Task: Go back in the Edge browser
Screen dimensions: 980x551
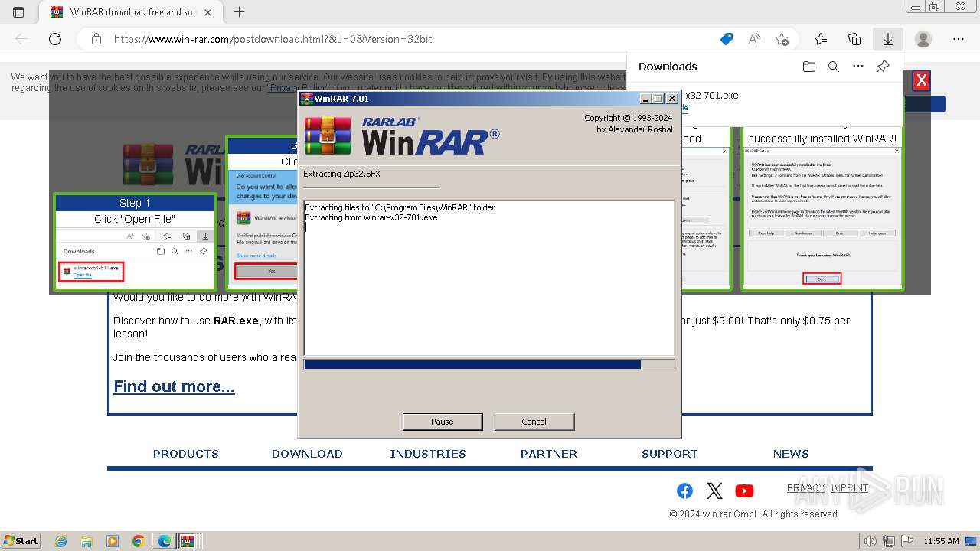Action: (21, 39)
